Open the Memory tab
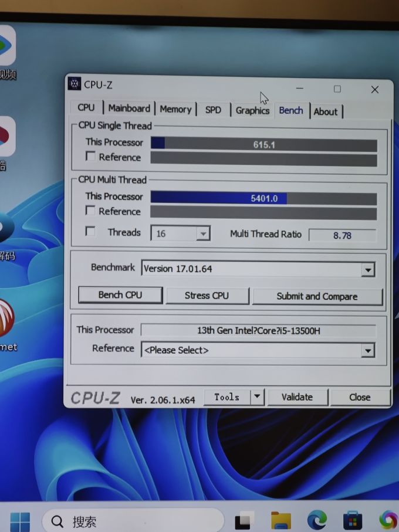Viewport: 399px width, 532px height. coord(175,109)
